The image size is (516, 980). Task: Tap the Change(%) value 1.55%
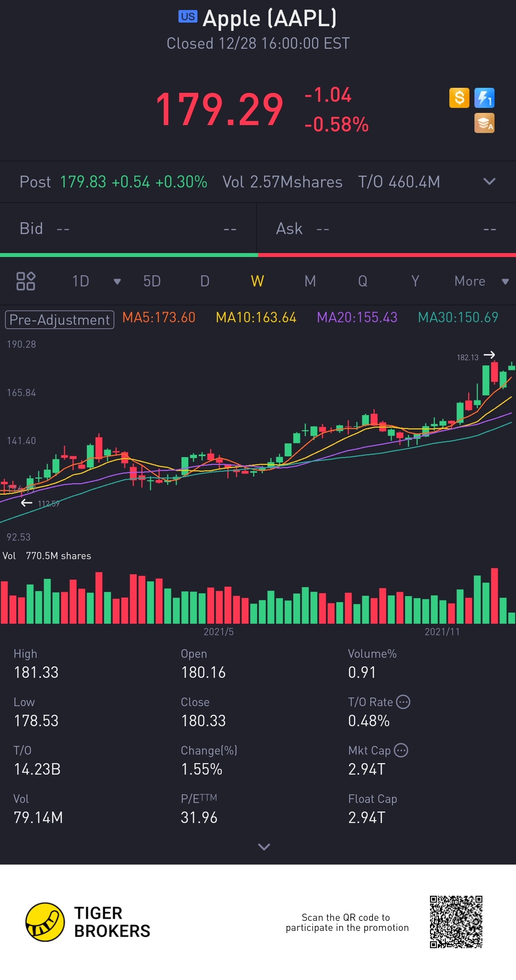click(x=201, y=769)
